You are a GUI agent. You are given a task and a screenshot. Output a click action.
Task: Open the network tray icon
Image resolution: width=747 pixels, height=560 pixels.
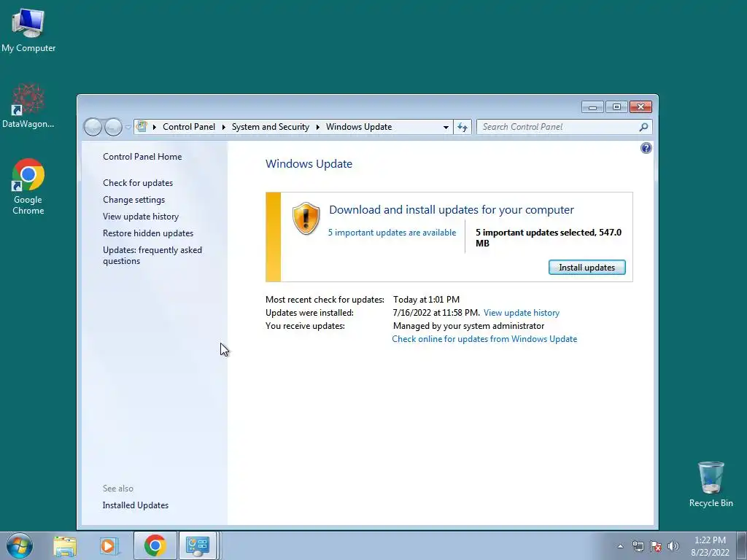638,546
